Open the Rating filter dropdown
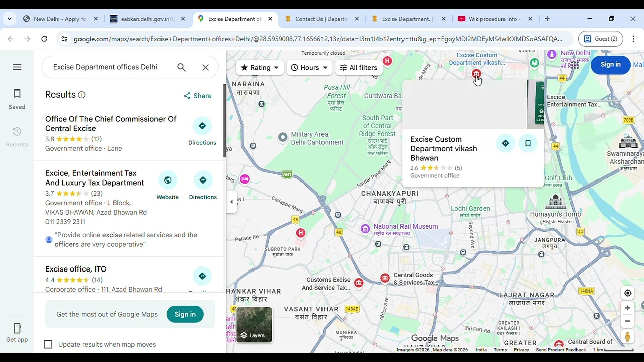This screenshot has width=644, height=362. click(x=260, y=68)
